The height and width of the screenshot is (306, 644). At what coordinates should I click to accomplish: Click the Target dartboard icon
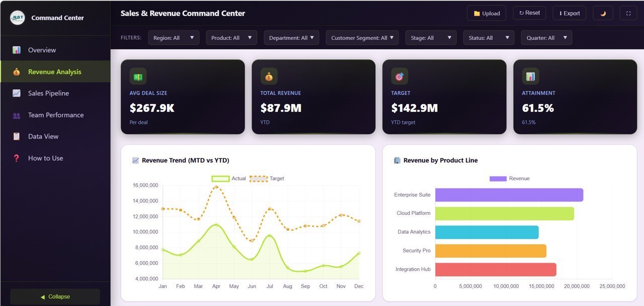point(399,76)
